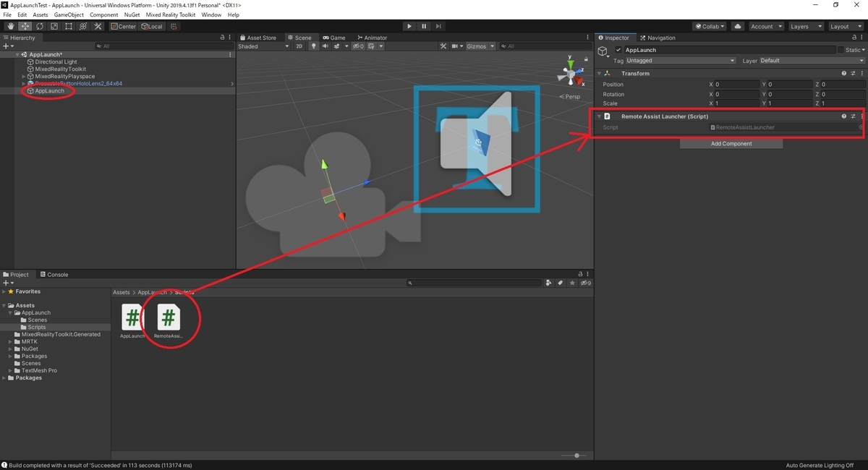The image size is (868, 470).
Task: Adjust the Project icon size slider
Action: [576, 456]
